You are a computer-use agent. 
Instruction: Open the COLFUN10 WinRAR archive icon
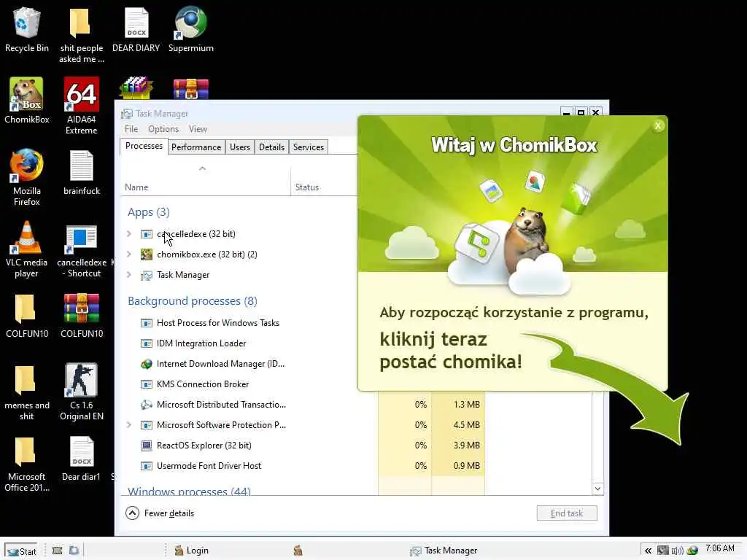click(x=82, y=315)
